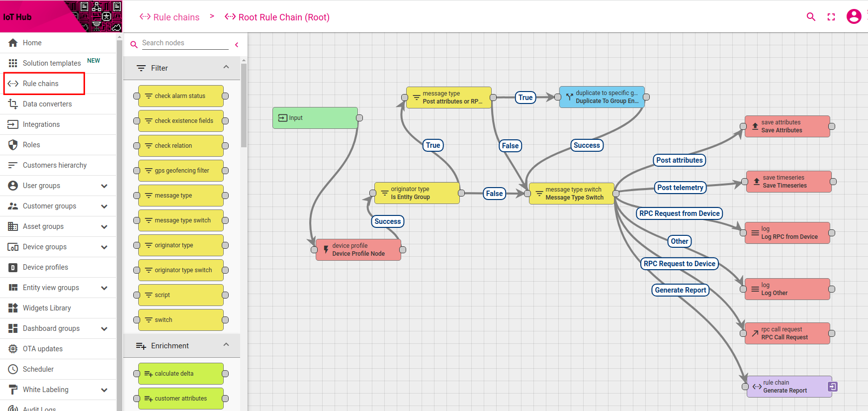Expand Dashboard groups submenu arrow

click(x=104, y=328)
